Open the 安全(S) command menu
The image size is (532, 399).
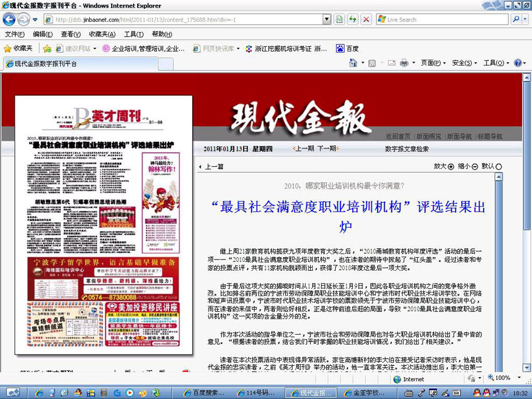click(465, 63)
